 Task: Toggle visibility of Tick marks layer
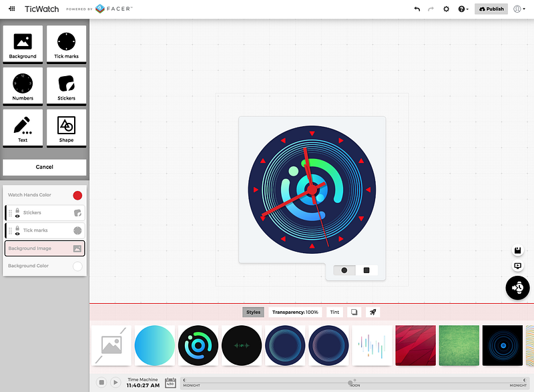pyautogui.click(x=17, y=234)
